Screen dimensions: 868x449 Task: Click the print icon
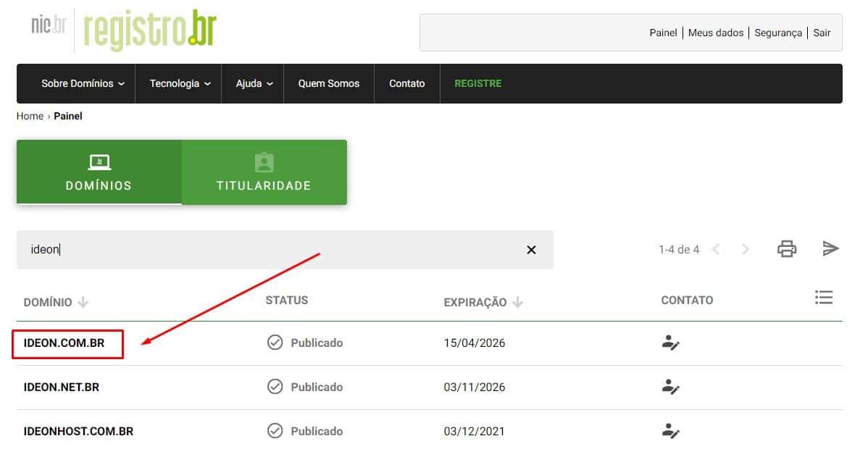click(x=786, y=249)
